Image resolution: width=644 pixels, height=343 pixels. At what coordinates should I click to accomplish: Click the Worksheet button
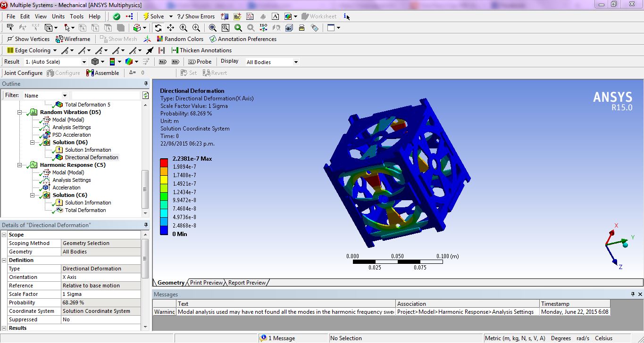click(318, 16)
